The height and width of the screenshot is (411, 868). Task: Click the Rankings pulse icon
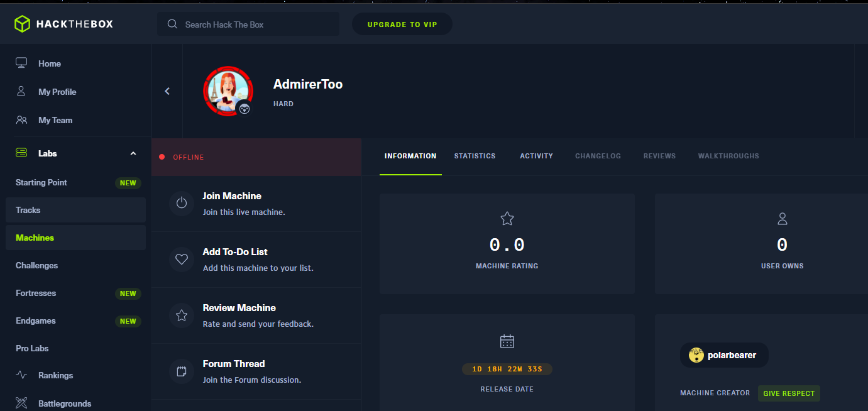coord(21,375)
